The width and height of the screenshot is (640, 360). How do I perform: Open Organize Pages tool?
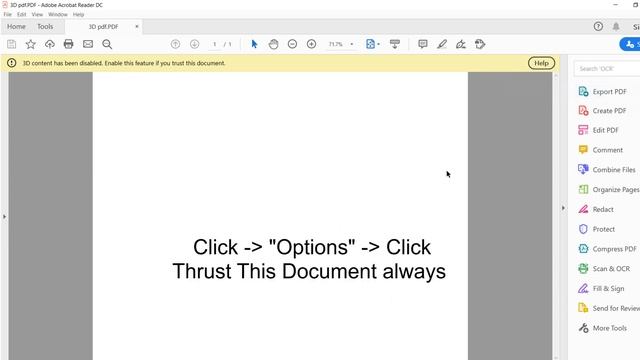point(609,189)
